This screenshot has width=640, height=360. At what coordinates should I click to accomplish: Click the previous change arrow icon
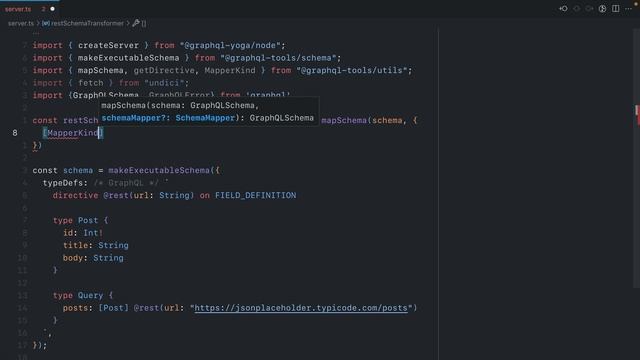pyautogui.click(x=576, y=9)
